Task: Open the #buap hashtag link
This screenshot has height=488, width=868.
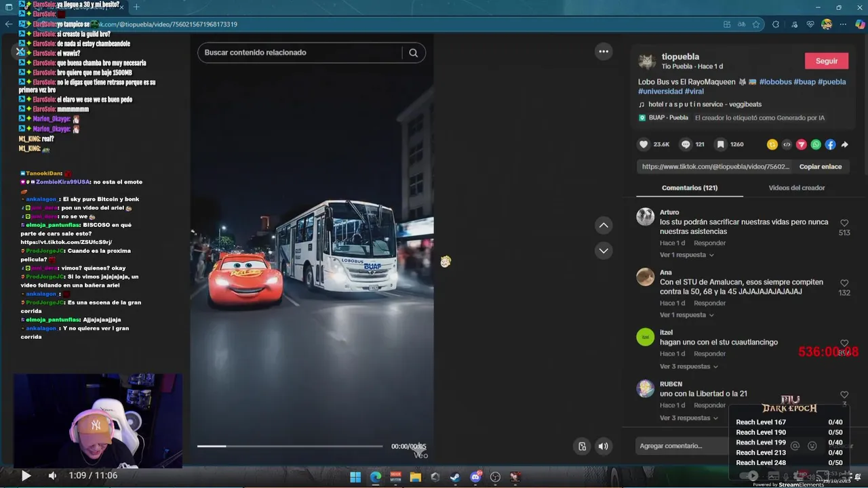Action: point(805,82)
